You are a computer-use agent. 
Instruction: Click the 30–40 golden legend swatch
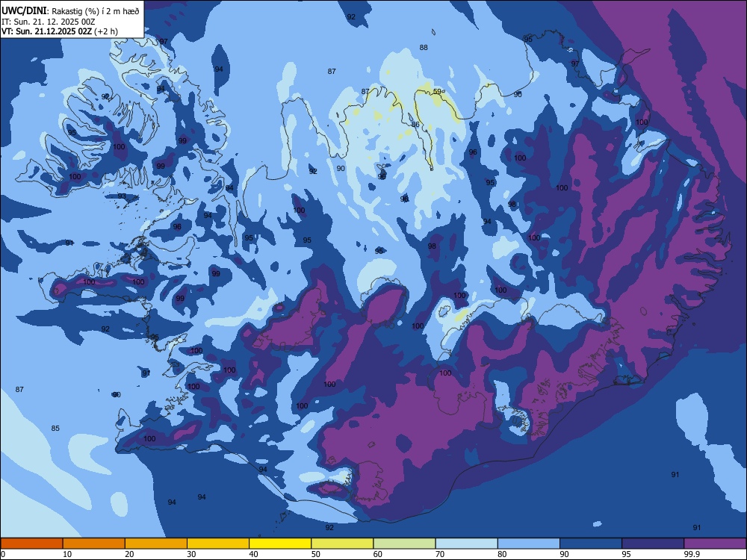click(218, 544)
